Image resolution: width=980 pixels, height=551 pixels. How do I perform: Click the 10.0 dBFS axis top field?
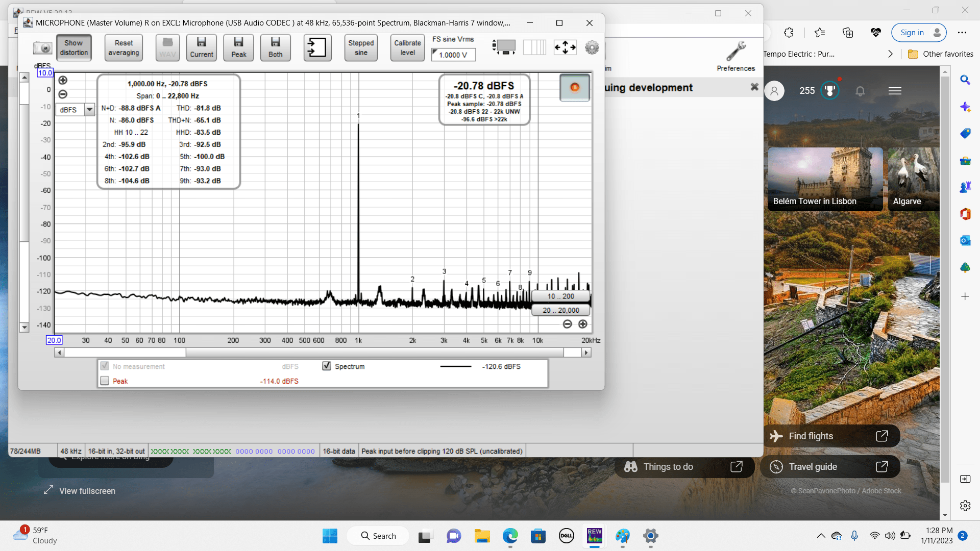coord(45,73)
